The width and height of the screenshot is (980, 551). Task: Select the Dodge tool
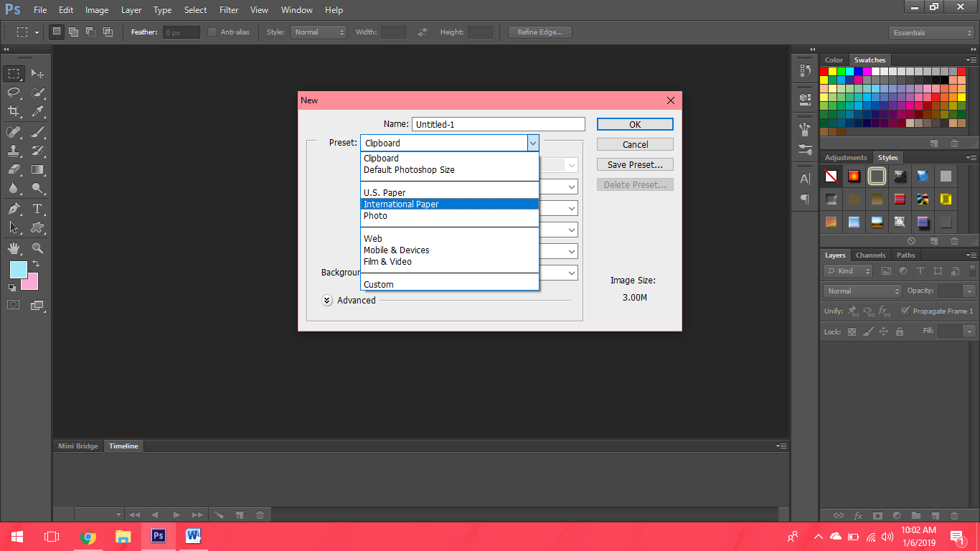[x=37, y=188]
